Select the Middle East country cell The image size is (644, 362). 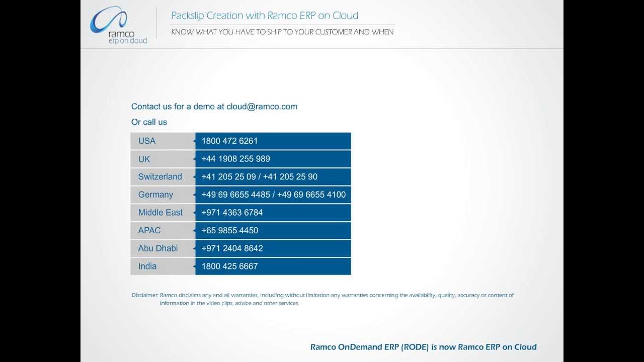click(163, 212)
